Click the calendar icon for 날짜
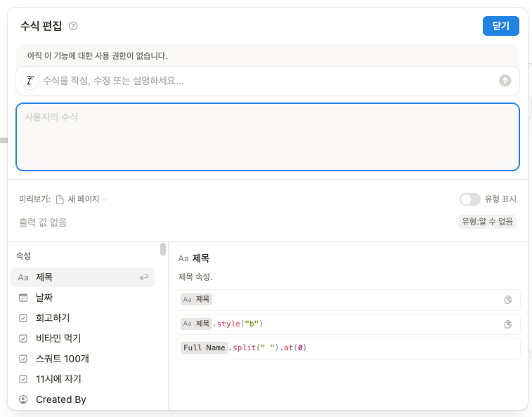The height and width of the screenshot is (417, 532). click(23, 298)
